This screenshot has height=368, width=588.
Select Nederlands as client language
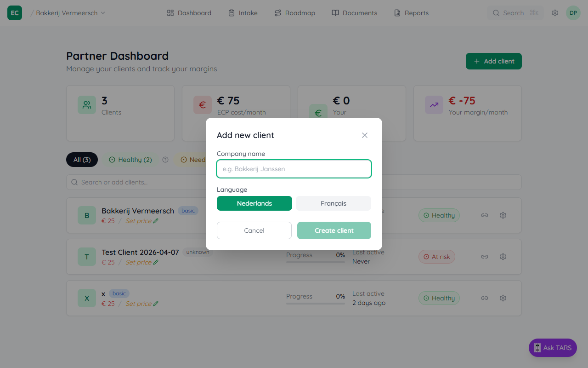coord(254,203)
